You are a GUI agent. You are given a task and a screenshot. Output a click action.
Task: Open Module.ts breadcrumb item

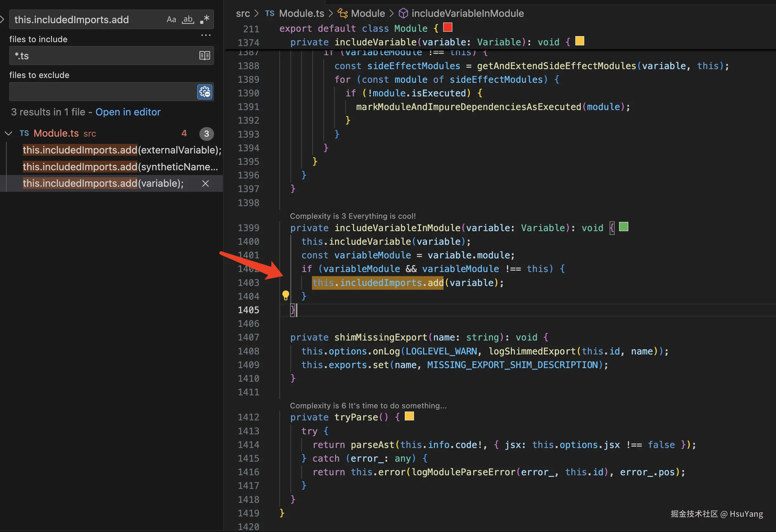301,13
